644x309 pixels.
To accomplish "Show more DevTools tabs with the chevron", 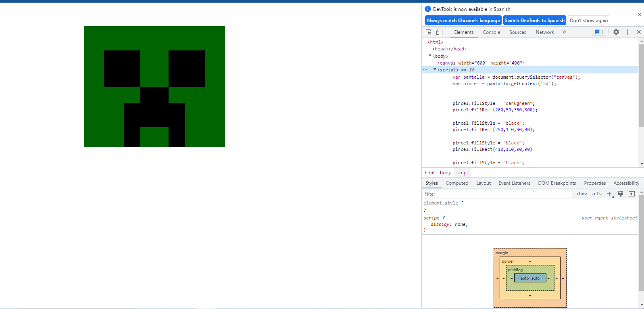I will coord(564,32).
